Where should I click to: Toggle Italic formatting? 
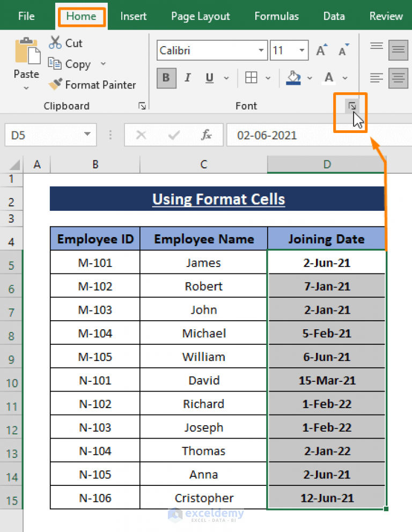click(x=188, y=78)
